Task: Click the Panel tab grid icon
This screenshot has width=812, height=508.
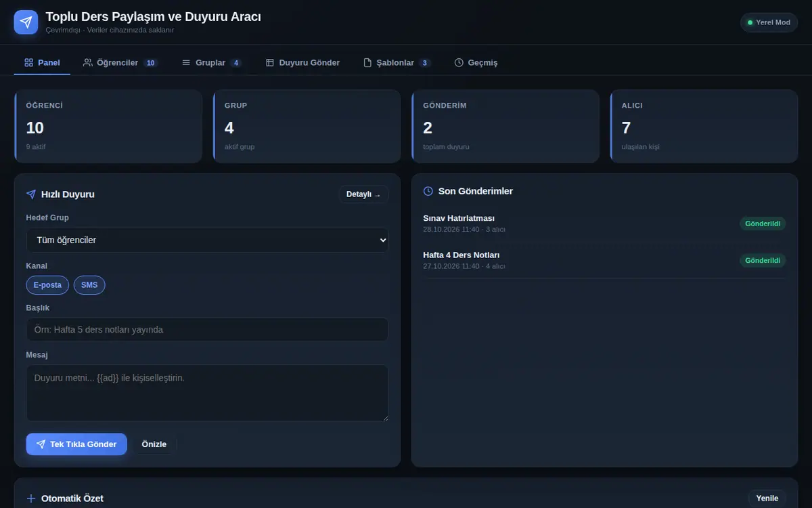Action: 28,62
